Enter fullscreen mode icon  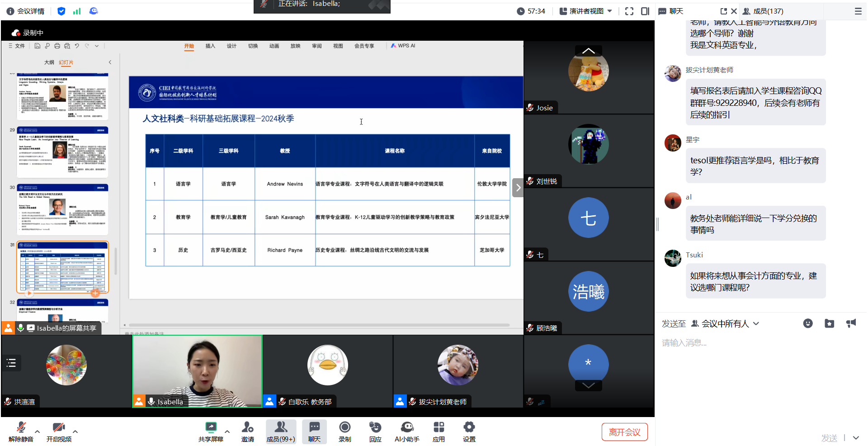coord(629,11)
